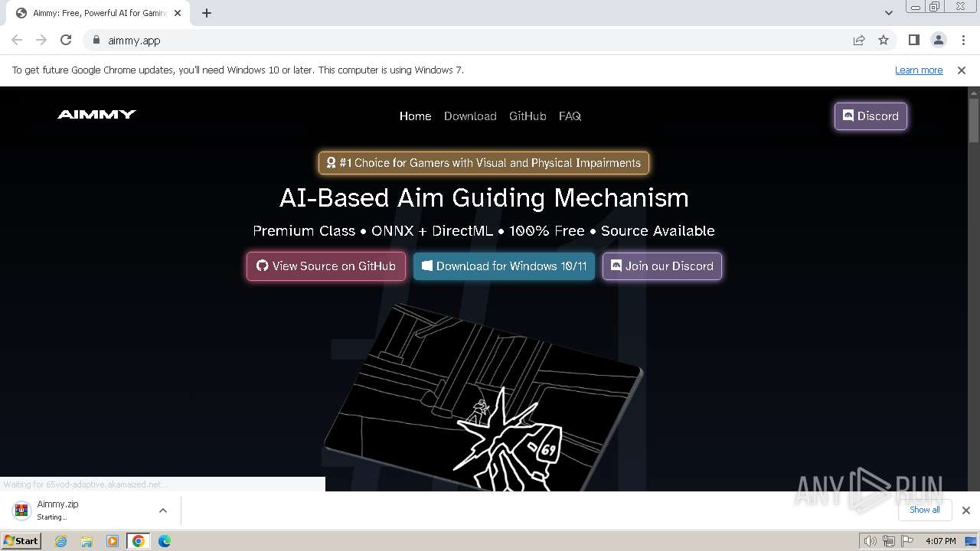Close the Aimmy tab

pyautogui.click(x=178, y=13)
